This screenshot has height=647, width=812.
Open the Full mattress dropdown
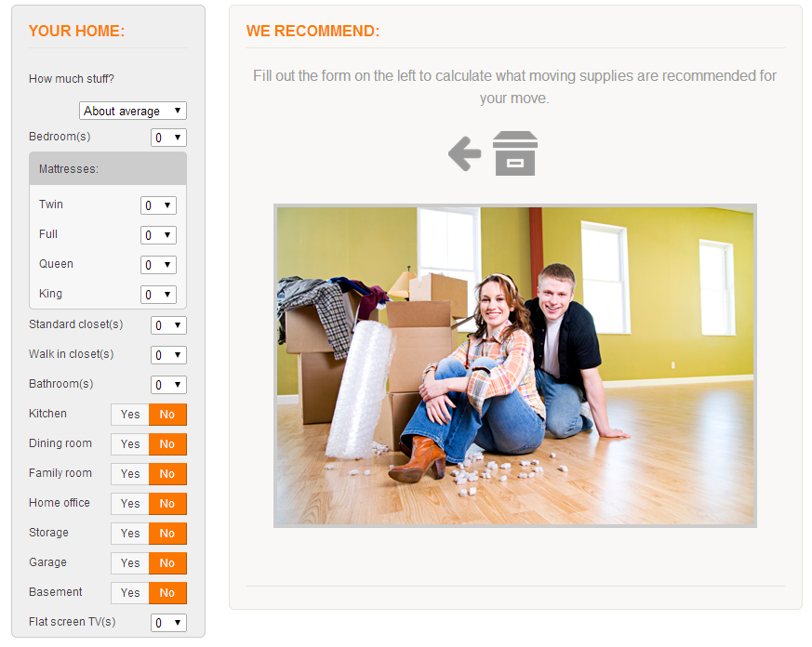pos(158,234)
